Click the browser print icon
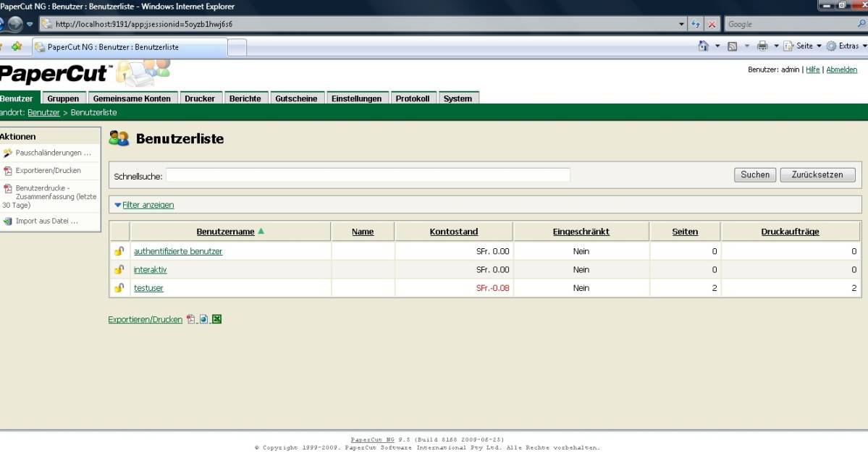This screenshot has width=868, height=456. (762, 46)
